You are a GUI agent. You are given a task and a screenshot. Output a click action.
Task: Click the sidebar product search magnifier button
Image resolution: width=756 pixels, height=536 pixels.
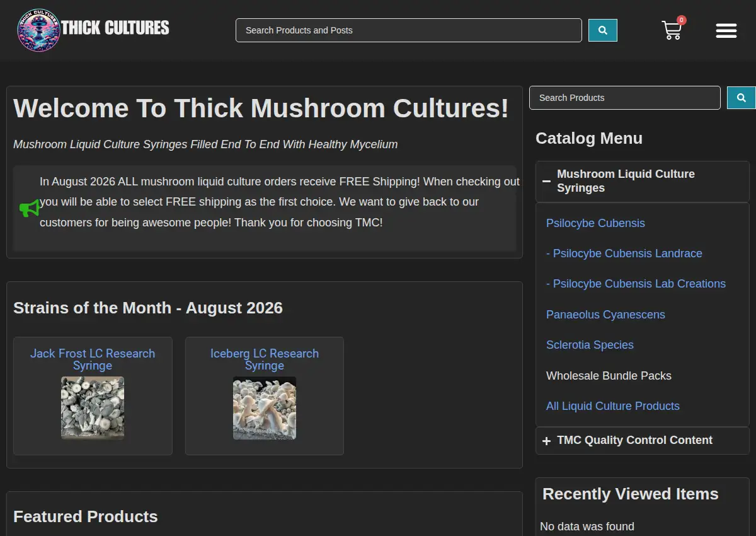pos(742,98)
